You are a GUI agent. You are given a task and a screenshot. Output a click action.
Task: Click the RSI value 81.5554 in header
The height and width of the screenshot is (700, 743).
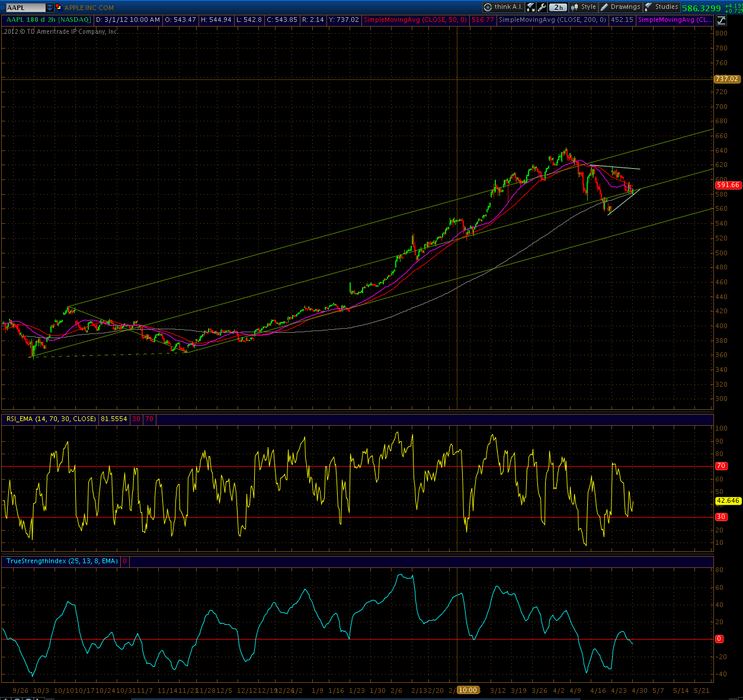click(x=114, y=419)
